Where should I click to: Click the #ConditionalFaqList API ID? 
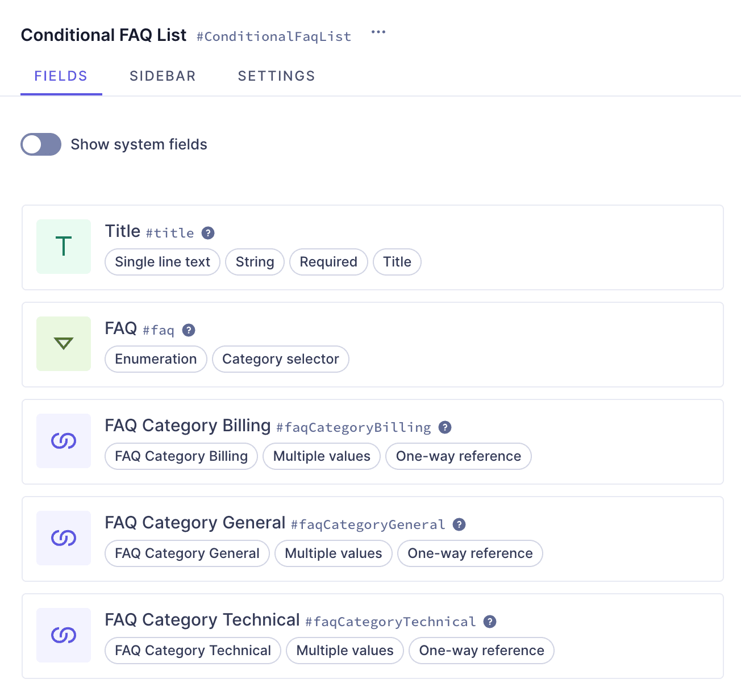coord(274,36)
